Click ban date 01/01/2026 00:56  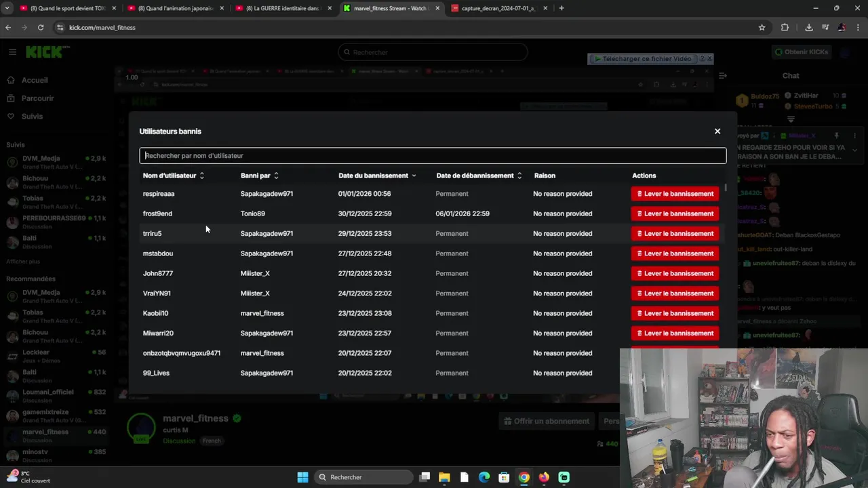[x=364, y=194]
